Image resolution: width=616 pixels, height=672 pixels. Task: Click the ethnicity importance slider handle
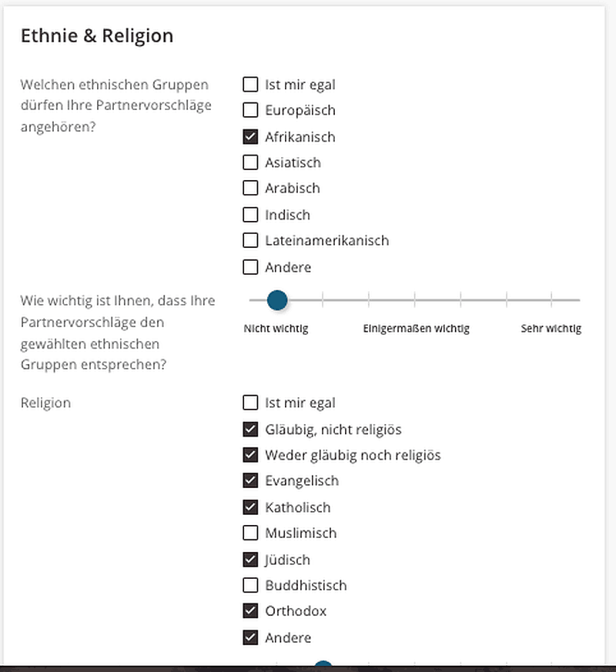[277, 300]
